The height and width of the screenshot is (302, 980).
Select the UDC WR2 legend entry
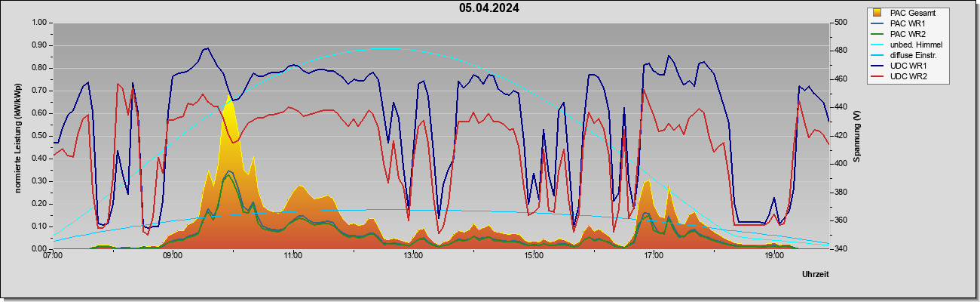899,76
